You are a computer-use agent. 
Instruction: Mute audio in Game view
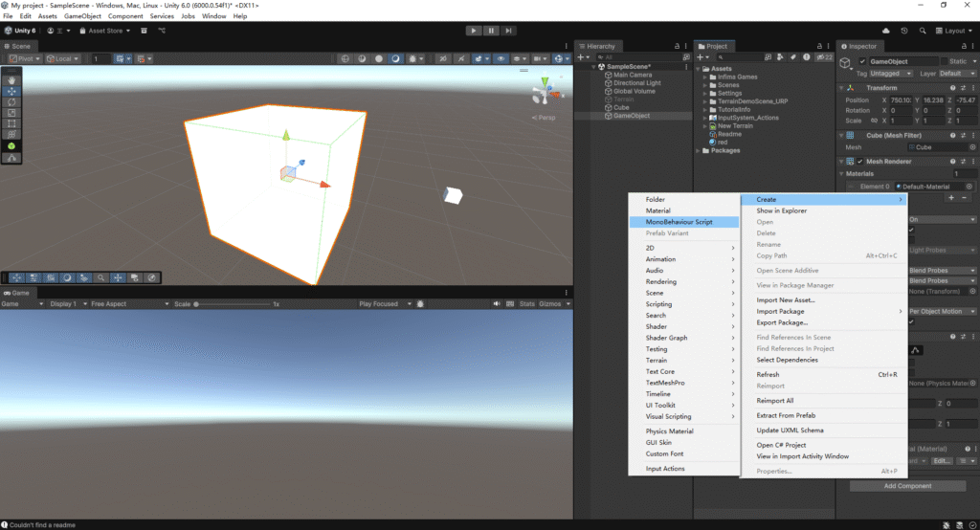(x=497, y=304)
